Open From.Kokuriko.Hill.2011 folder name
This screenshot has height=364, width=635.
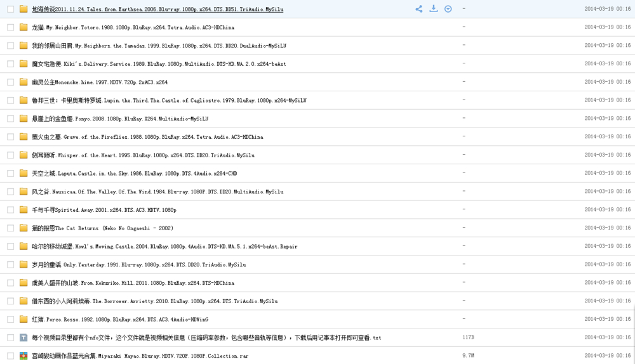tap(133, 282)
